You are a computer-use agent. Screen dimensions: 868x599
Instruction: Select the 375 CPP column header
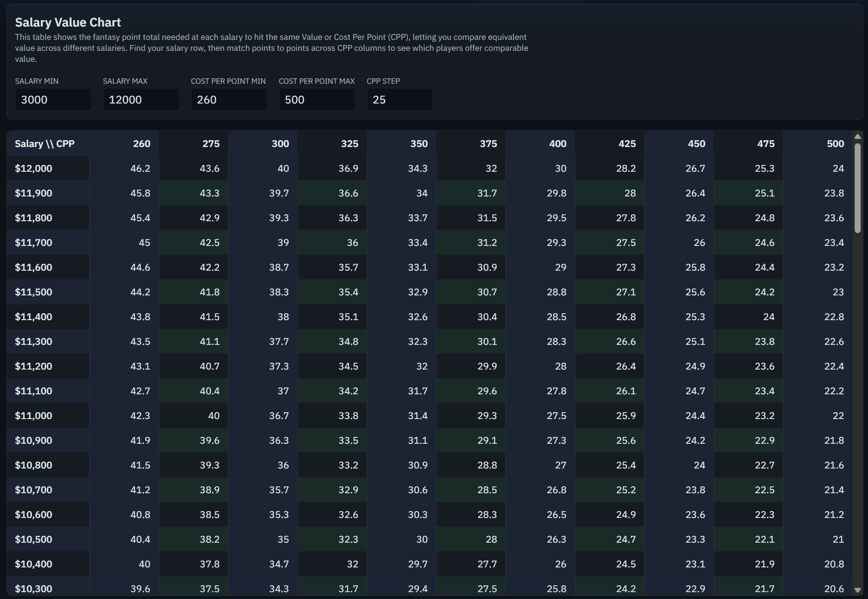point(471,143)
